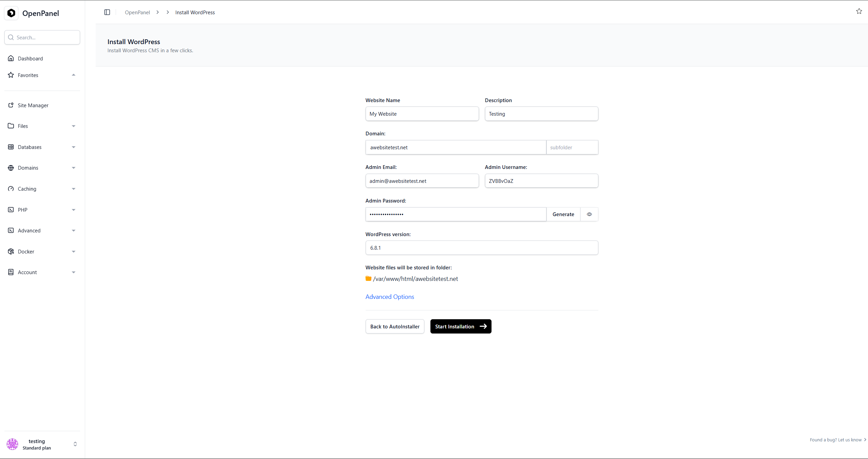
Task: Click the arrow in Start Installation button
Action: pyautogui.click(x=483, y=326)
